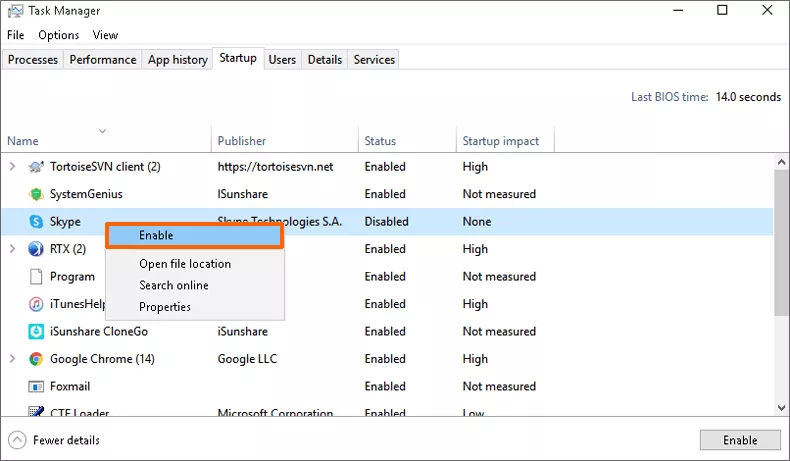Click the sort arrow above the Name column
Image resolution: width=790 pixels, height=461 pixels.
pos(102,131)
